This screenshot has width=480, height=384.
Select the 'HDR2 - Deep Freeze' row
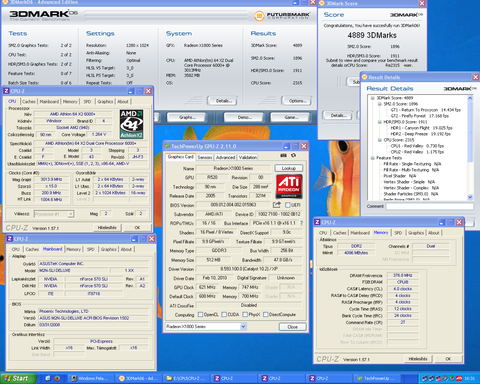[420, 134]
